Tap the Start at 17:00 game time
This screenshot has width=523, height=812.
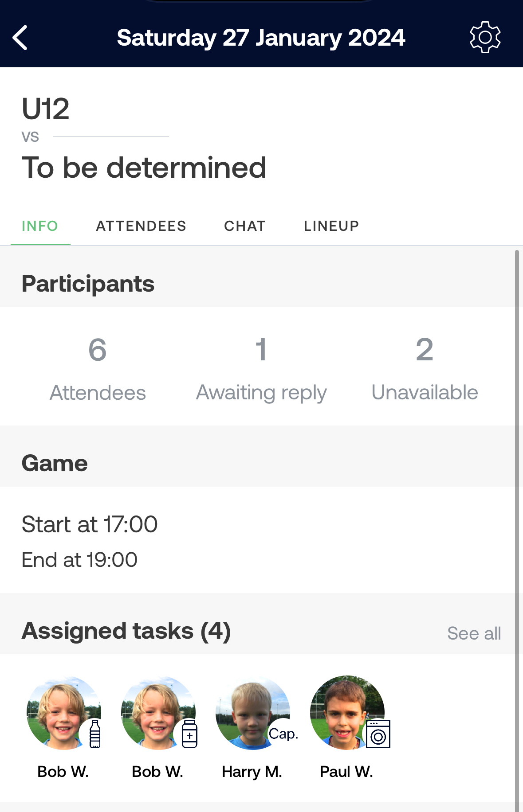(90, 524)
